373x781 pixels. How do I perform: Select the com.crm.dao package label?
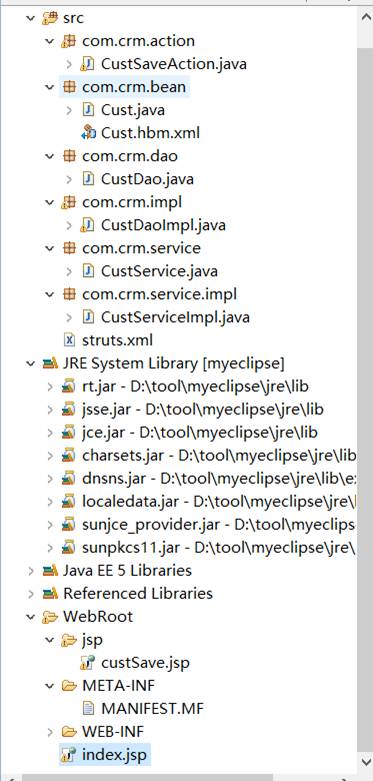coord(129,156)
